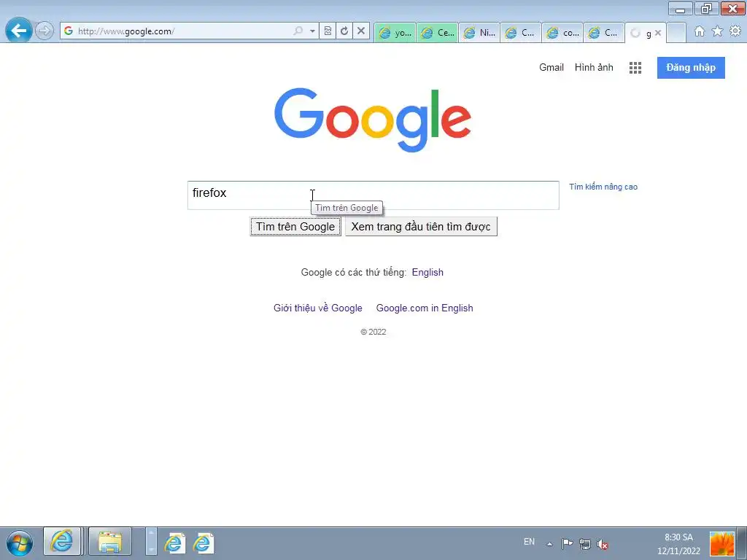
Task: Click the 'Tìm trên Google' search button
Action: point(295,226)
